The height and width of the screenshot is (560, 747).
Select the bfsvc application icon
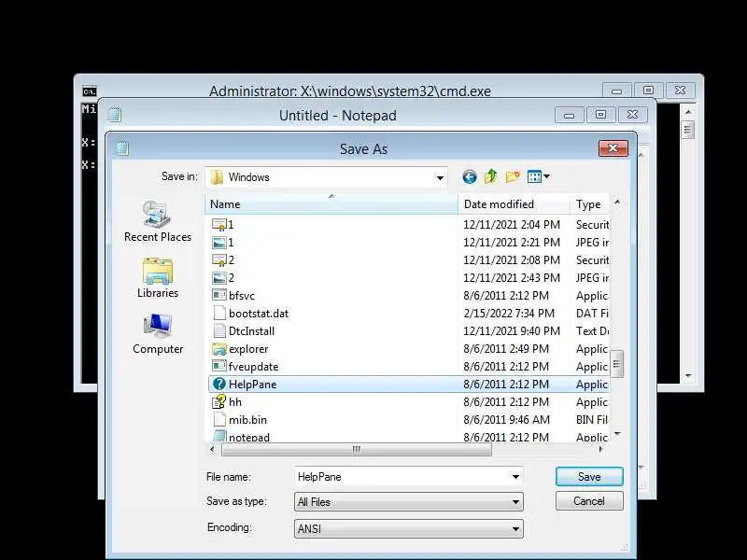point(219,295)
